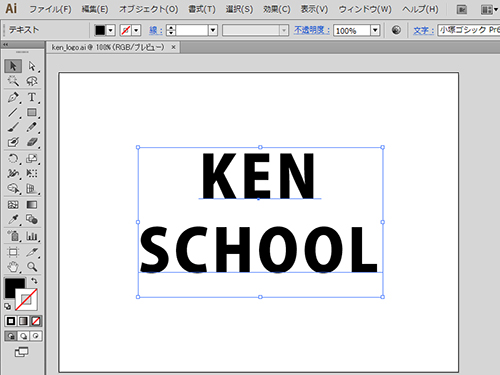This screenshot has width=500, height=375.
Task: Open the stroke weight dropdown
Action: (213, 30)
